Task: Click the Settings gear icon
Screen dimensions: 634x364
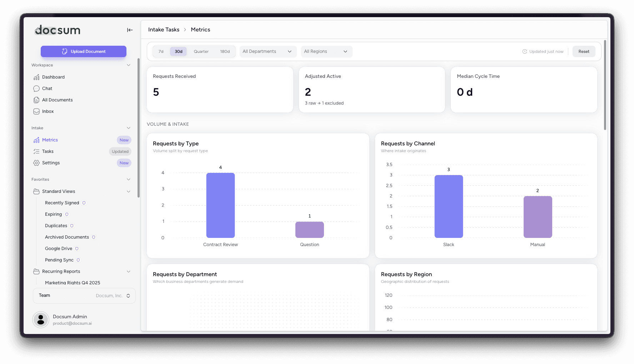Action: click(36, 163)
